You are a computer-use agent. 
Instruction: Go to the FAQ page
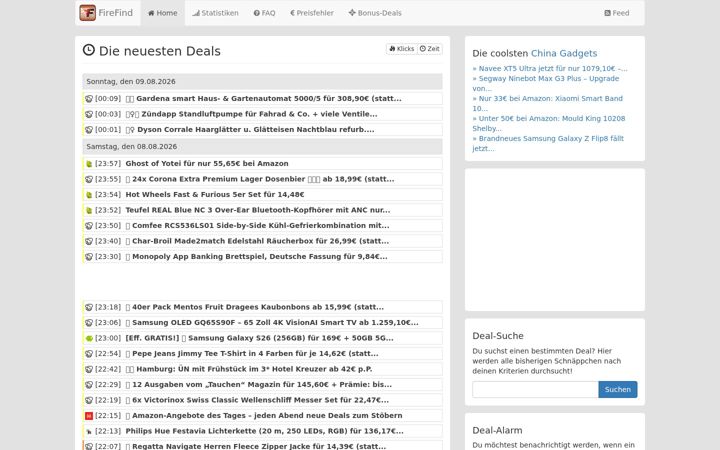point(264,13)
